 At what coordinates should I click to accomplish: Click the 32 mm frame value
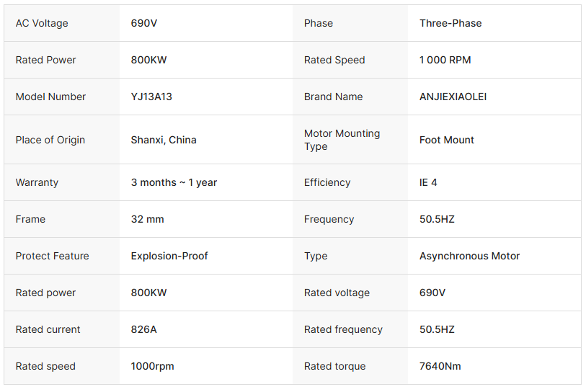(147, 219)
